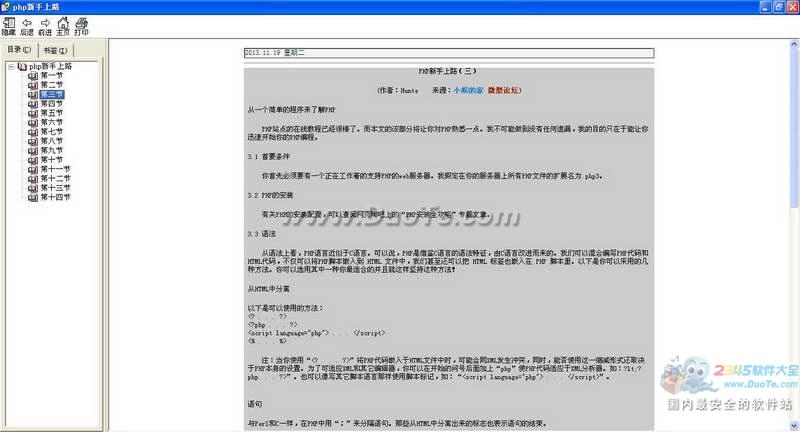Open chapter 第六节 in the tree
Image resolution: width=800 pixels, height=432 pixels.
coord(52,122)
